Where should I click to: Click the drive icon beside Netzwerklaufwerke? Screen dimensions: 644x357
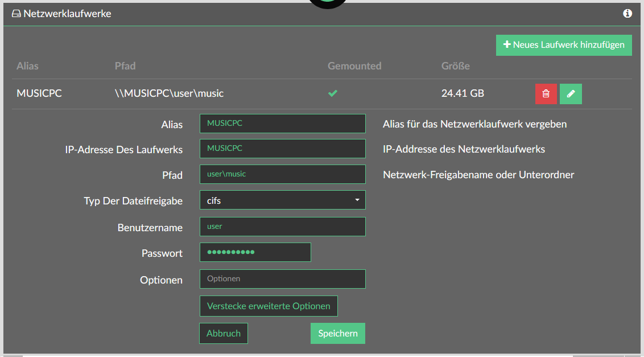(16, 14)
